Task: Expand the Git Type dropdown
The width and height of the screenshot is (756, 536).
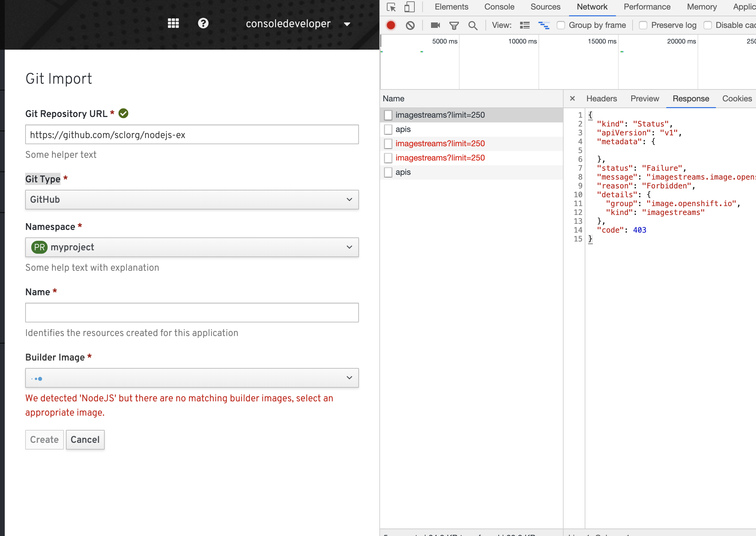Action: click(x=192, y=200)
